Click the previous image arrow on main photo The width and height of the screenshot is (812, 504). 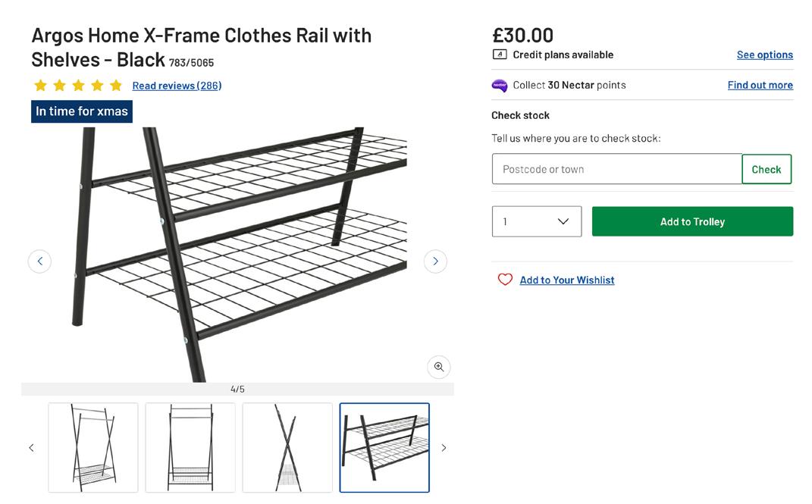(39, 261)
